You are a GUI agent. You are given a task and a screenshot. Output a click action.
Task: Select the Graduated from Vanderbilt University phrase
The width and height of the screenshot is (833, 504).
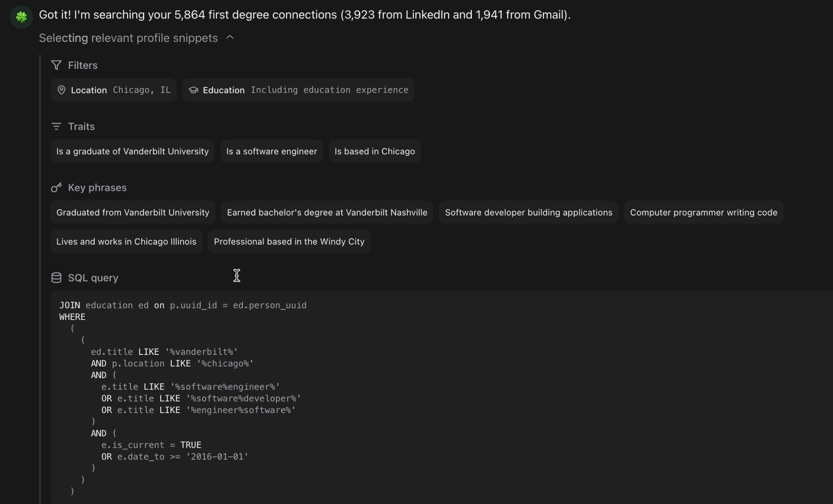pos(133,212)
